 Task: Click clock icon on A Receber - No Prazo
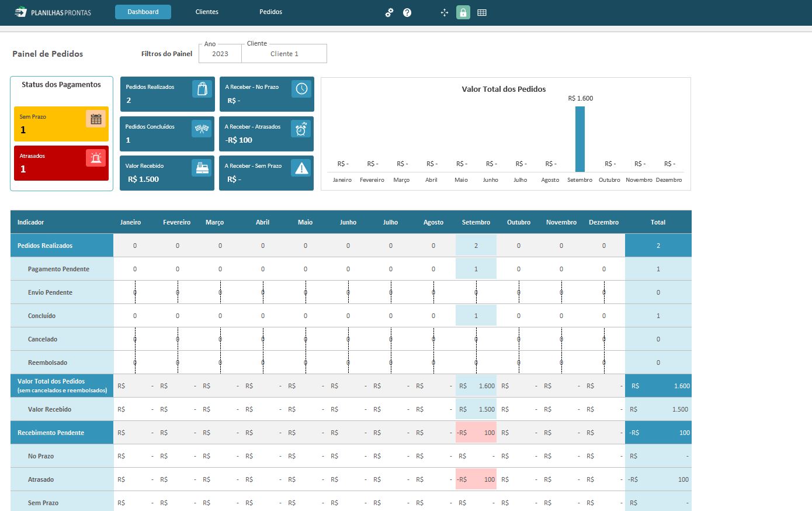pos(301,89)
